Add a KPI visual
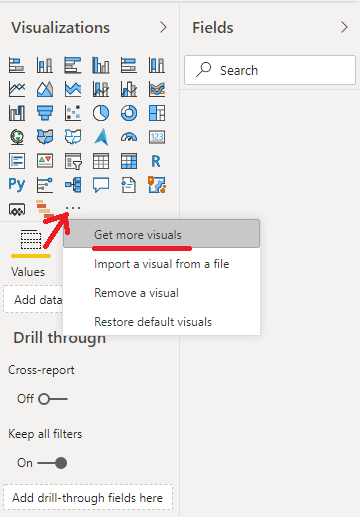 pyautogui.click(x=45, y=161)
